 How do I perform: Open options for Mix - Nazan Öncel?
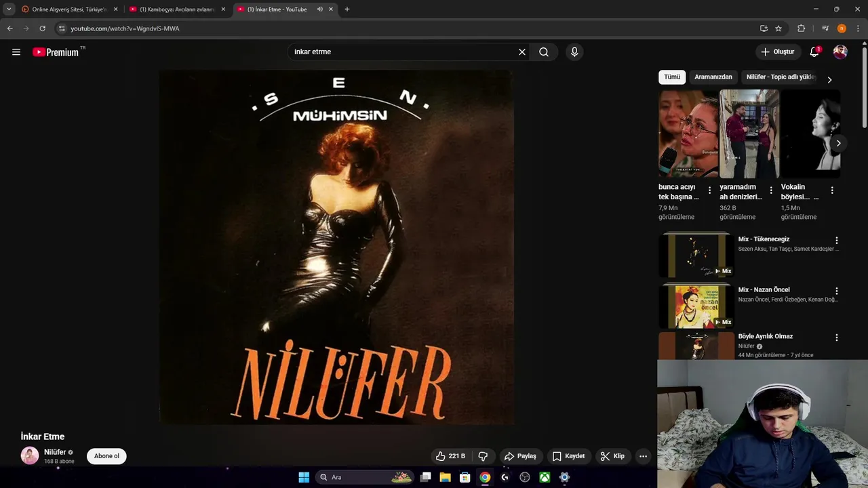pos(837,291)
